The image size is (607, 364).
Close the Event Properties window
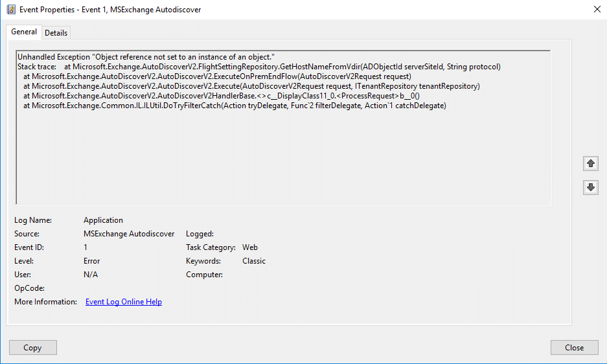(597, 9)
